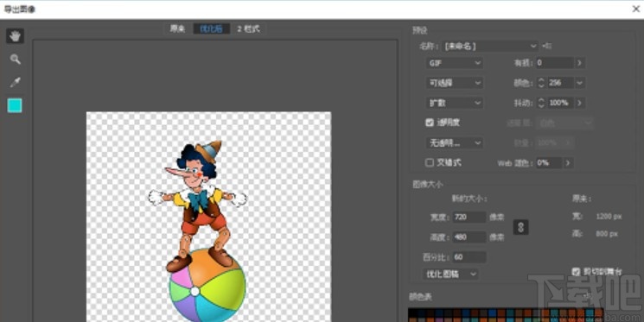Select the Zoom magnifier tool
644x322 pixels.
[x=16, y=60]
